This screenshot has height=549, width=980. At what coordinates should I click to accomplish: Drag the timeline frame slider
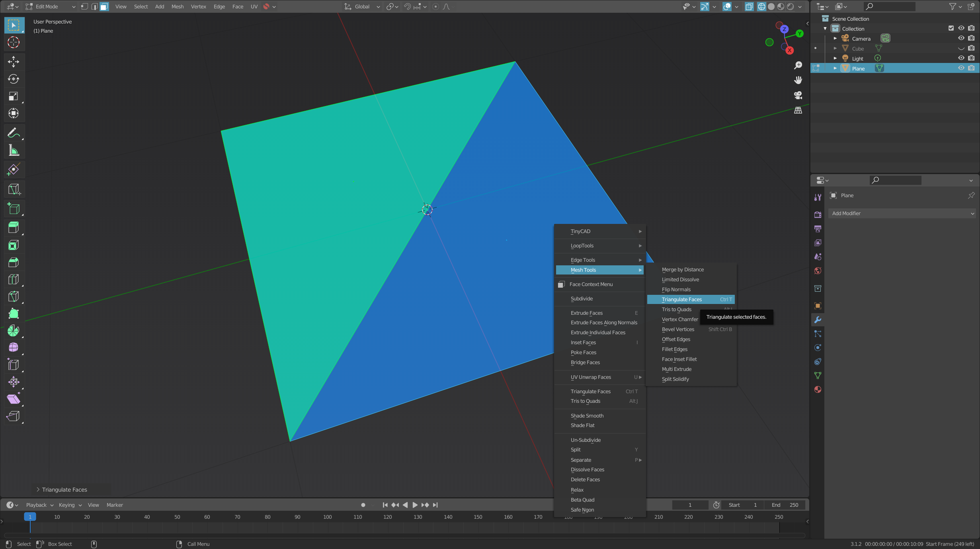coord(29,517)
